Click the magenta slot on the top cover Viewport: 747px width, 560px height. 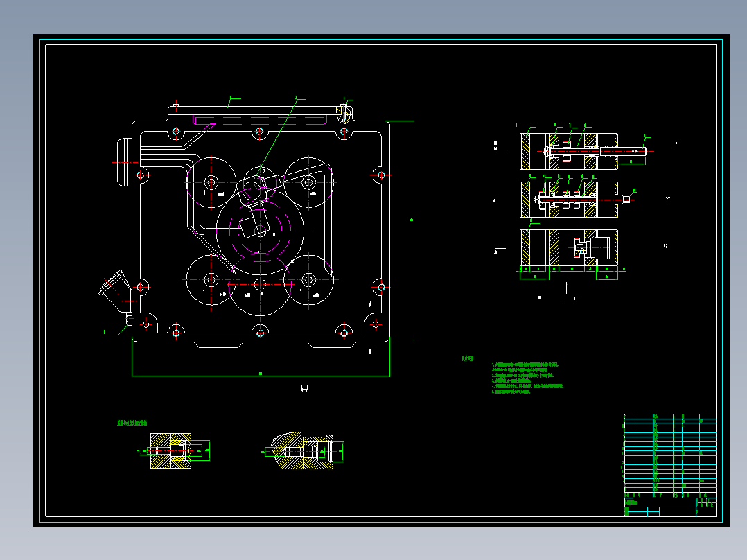pos(260,120)
